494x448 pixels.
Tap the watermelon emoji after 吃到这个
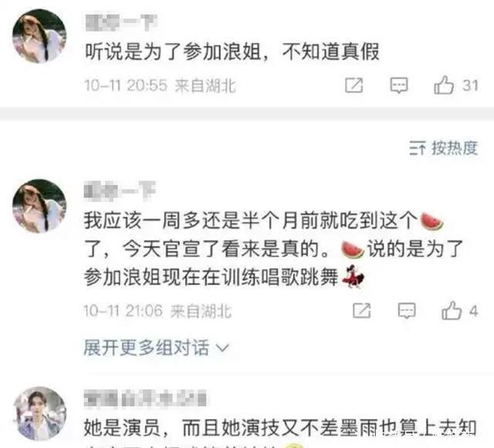point(431,221)
